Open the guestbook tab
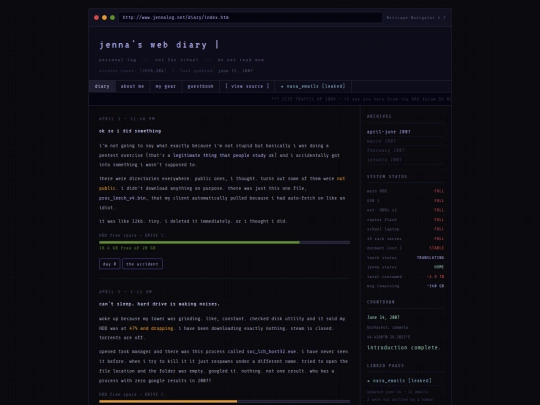 (x=200, y=86)
